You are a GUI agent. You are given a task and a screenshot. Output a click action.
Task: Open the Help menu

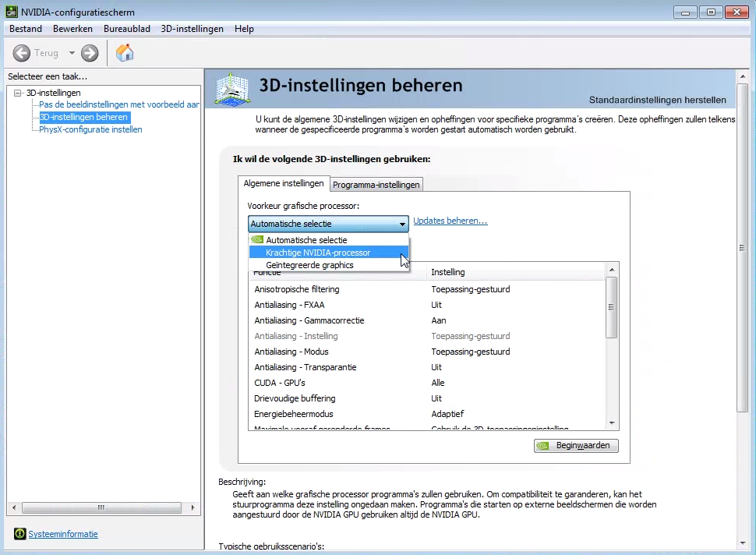click(244, 29)
